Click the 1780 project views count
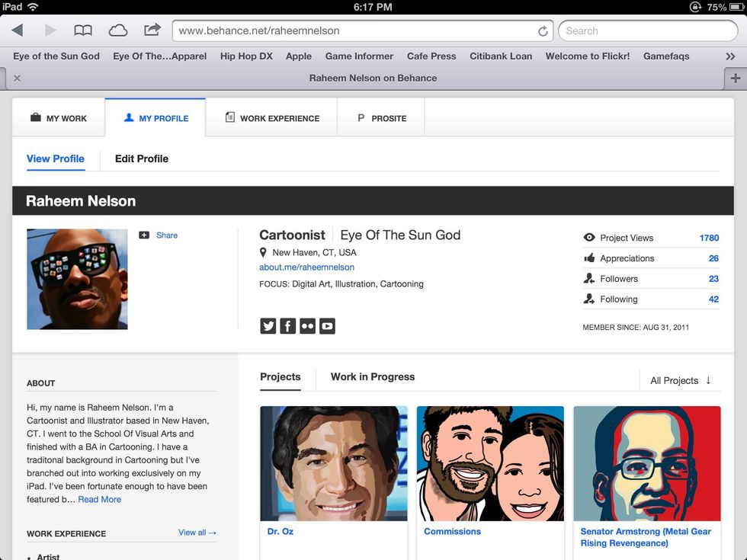Viewport: 747px width, 560px height. 709,238
